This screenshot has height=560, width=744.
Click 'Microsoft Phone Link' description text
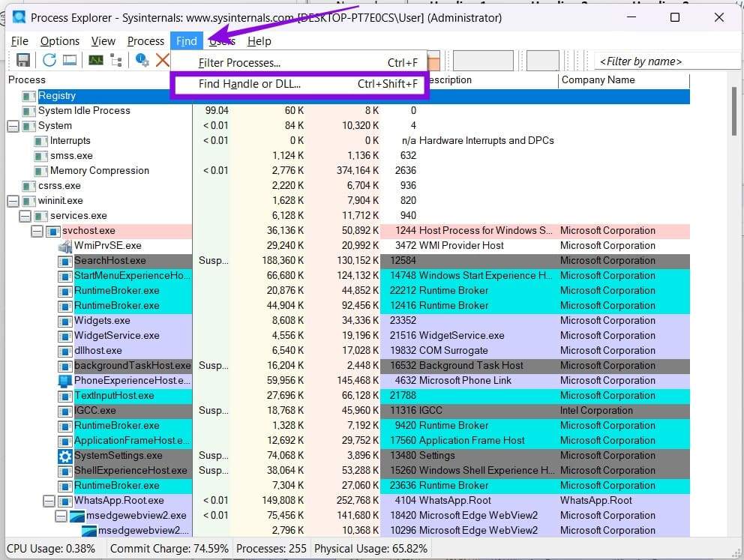465,381
